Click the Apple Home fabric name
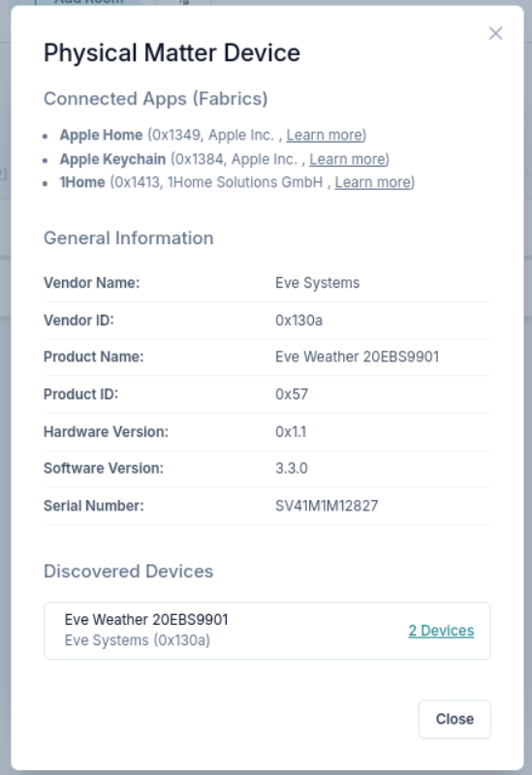 102,135
